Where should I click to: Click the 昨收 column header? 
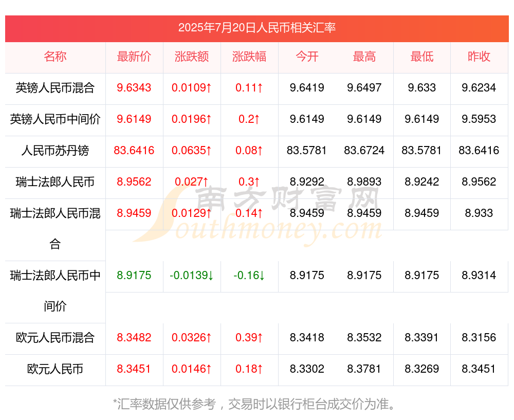[479, 57]
